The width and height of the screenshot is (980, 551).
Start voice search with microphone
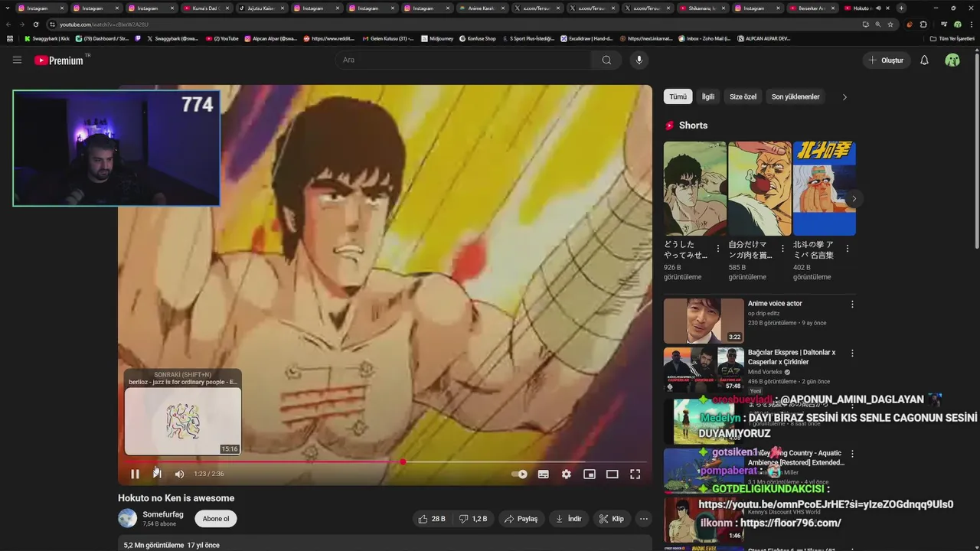[639, 60]
